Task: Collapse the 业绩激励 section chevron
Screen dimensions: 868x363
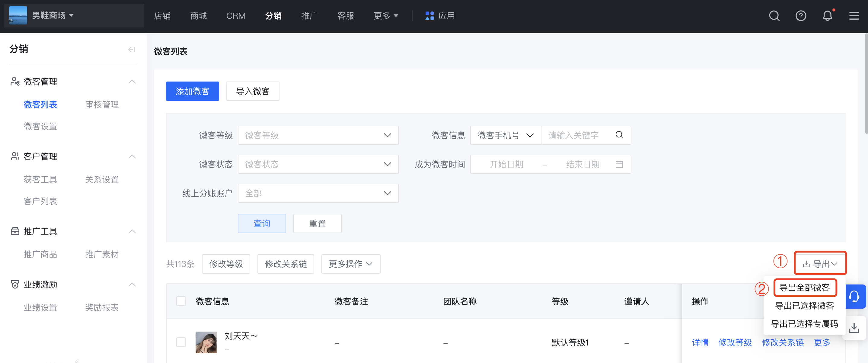Action: 132,284
